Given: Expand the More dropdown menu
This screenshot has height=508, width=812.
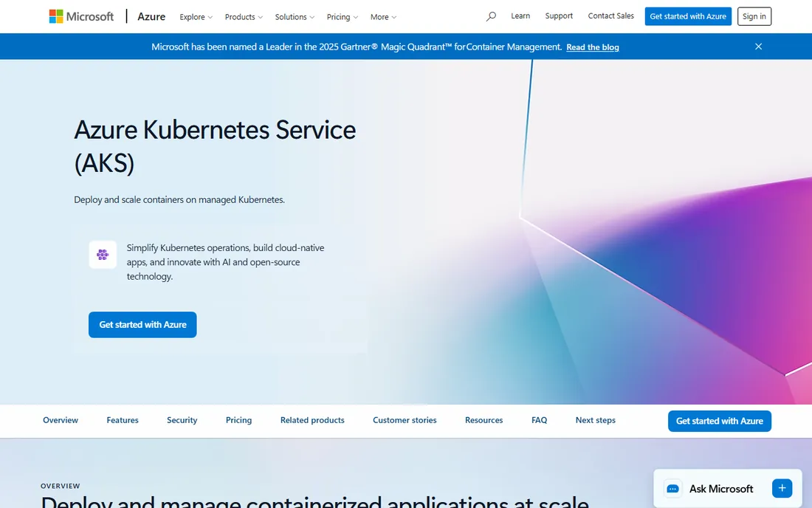Looking at the screenshot, I should click(x=383, y=17).
